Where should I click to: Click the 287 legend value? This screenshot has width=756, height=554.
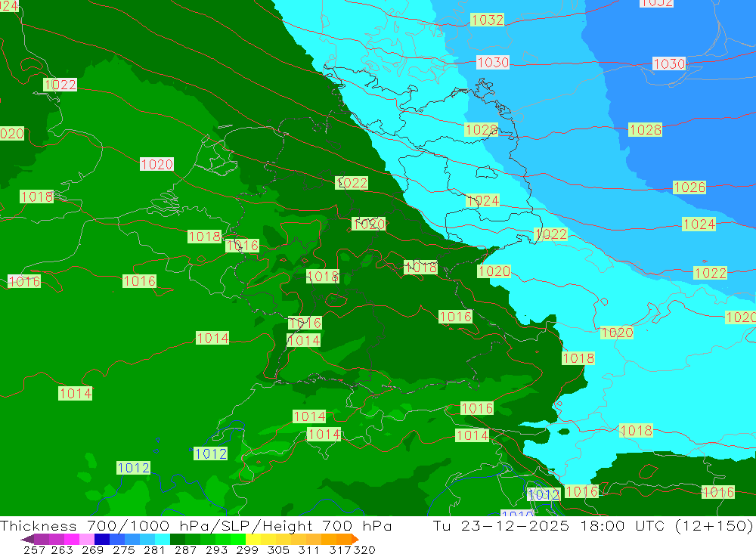pyautogui.click(x=185, y=549)
